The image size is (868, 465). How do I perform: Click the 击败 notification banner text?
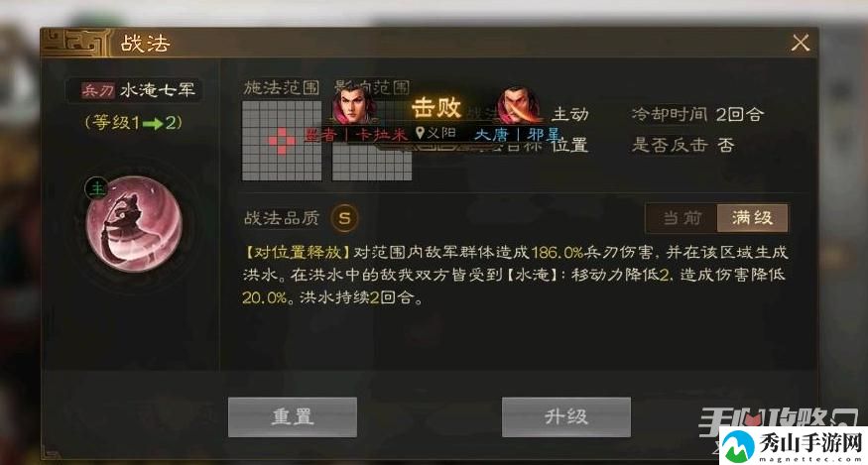point(436,107)
